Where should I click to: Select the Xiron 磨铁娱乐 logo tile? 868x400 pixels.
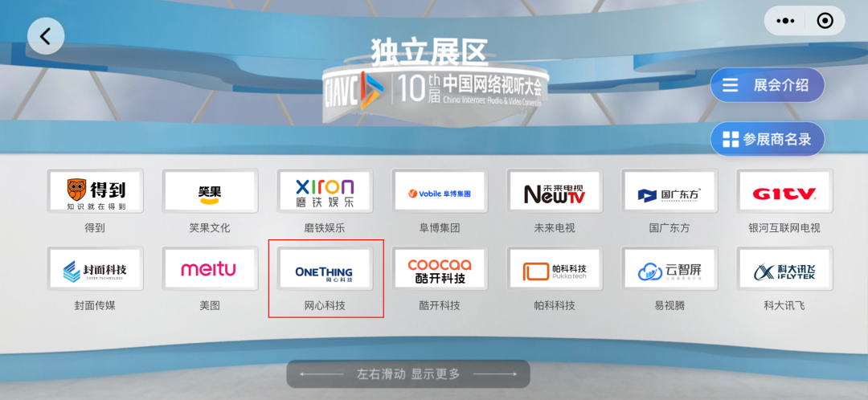(x=325, y=191)
